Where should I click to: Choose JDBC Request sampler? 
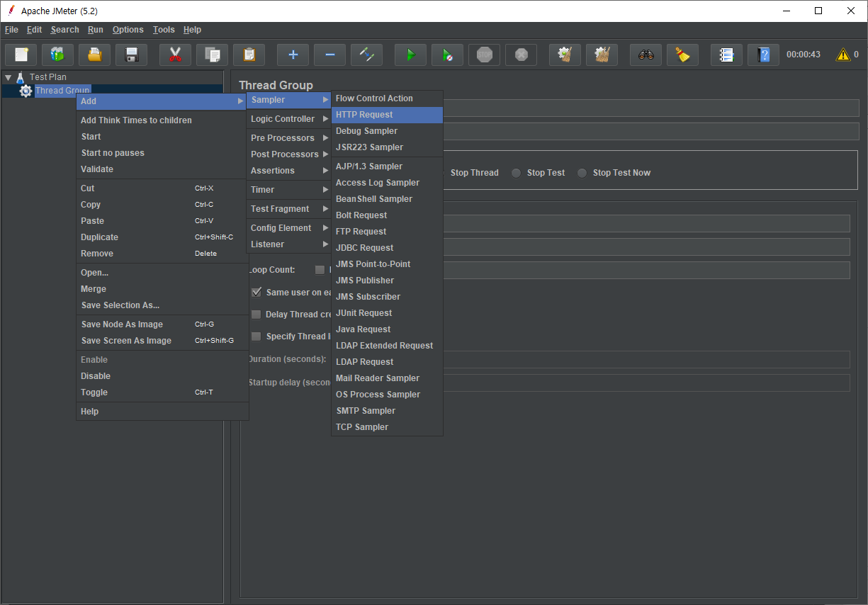pyautogui.click(x=387, y=248)
